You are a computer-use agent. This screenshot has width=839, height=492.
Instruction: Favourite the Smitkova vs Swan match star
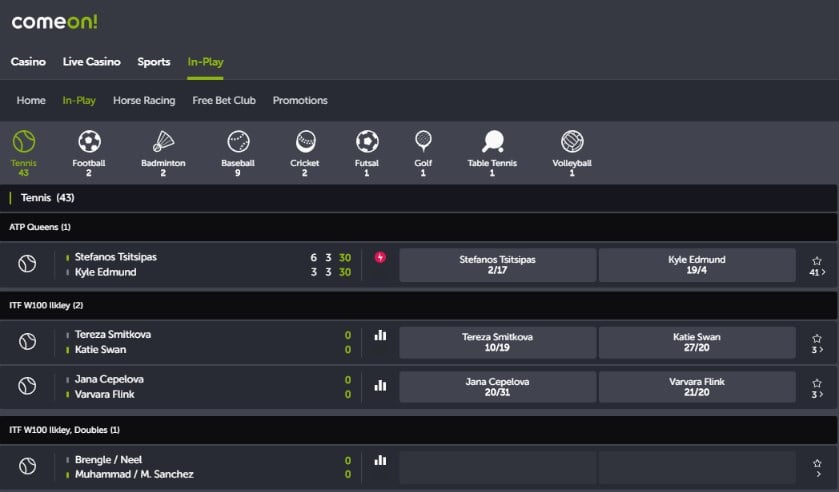[x=817, y=338]
